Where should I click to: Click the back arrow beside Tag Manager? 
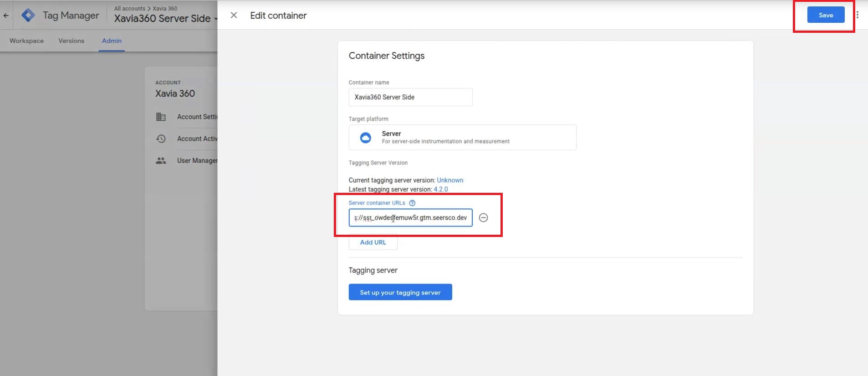click(6, 15)
